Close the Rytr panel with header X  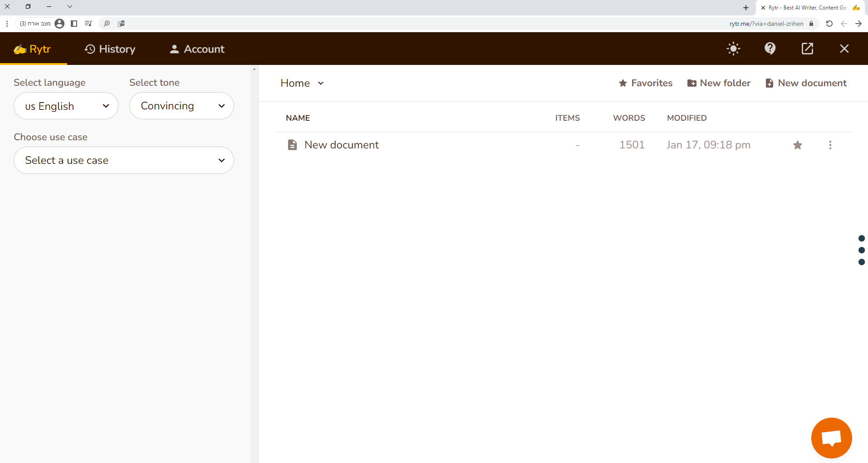coord(844,49)
